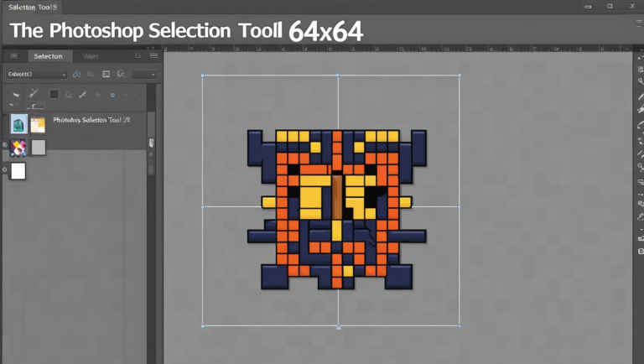Click the layer name Photoshop Selection Tool
This screenshot has width=644, height=364.
click(91, 120)
